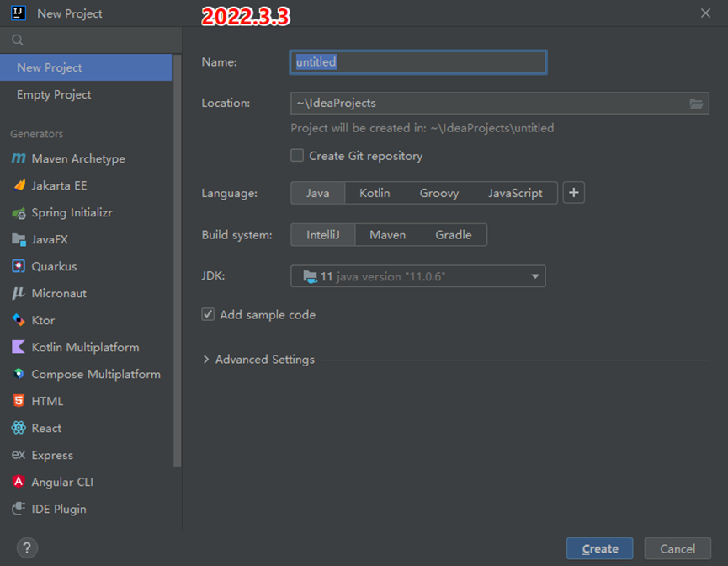Select Java language option

(x=318, y=193)
